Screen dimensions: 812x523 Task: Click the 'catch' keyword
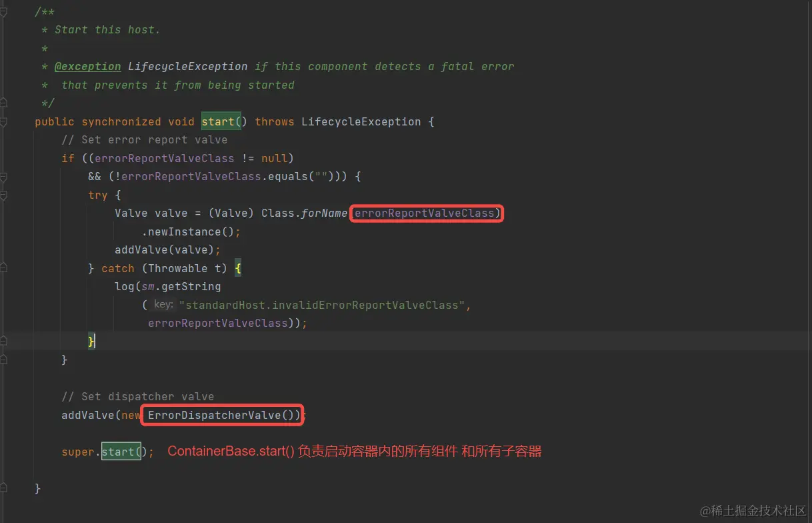tap(118, 269)
